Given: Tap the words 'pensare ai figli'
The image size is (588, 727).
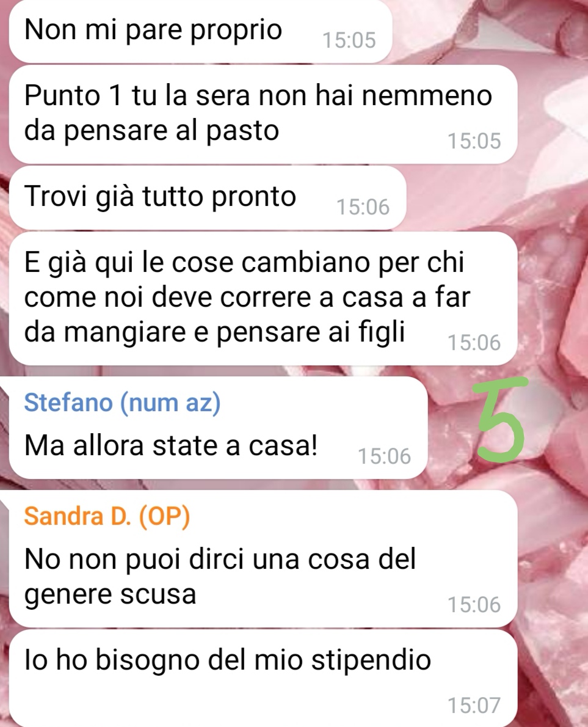Looking at the screenshot, I should (x=311, y=332).
